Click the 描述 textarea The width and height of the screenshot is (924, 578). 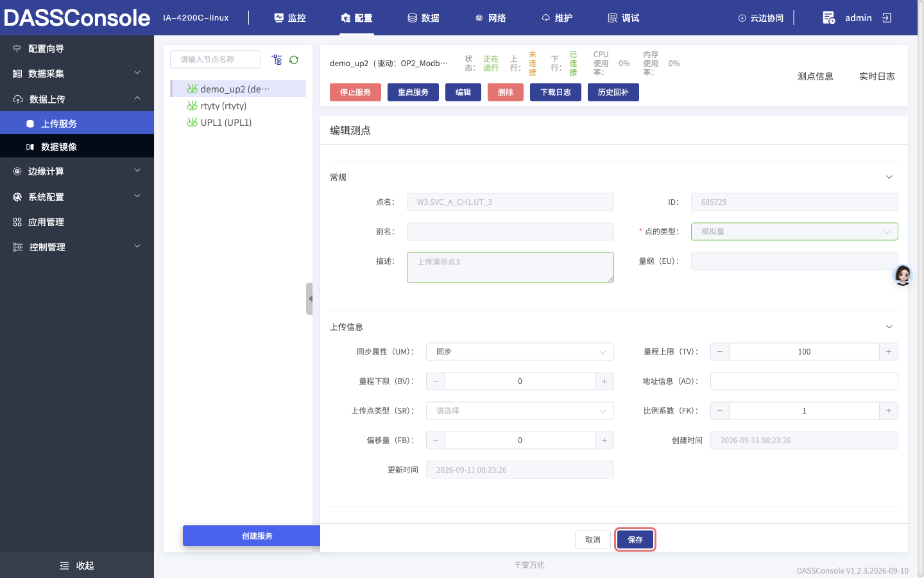[510, 267]
